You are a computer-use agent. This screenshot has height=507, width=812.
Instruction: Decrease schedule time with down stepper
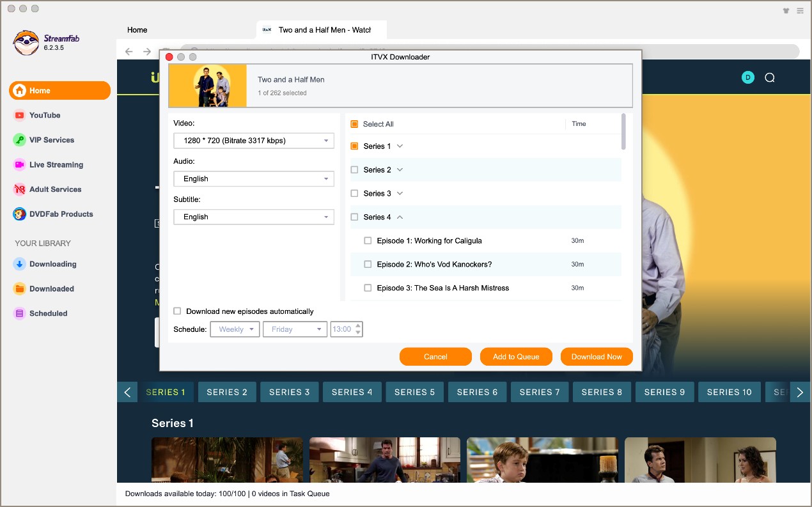[x=358, y=333]
